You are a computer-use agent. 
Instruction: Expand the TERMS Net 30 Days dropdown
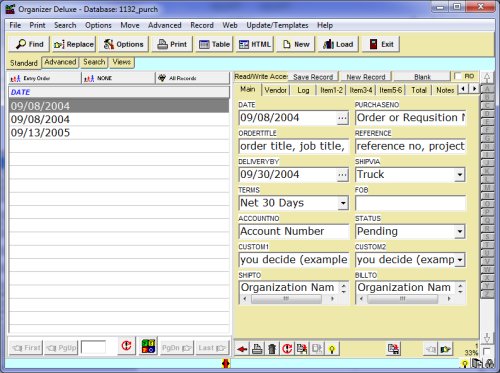[x=343, y=203]
